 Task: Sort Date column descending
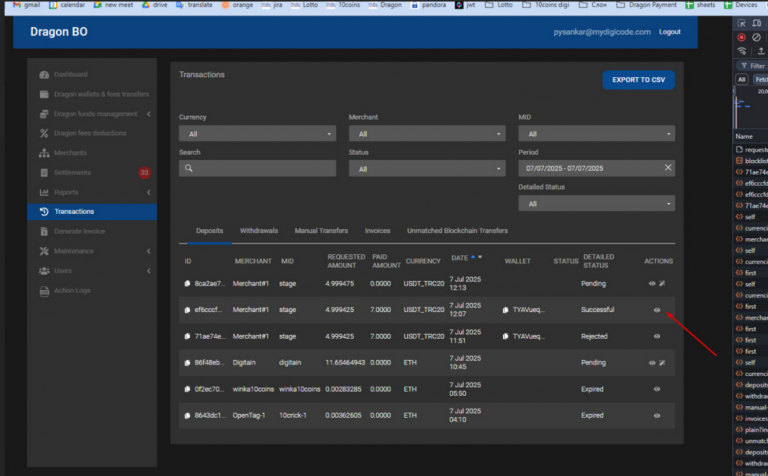tap(480, 257)
